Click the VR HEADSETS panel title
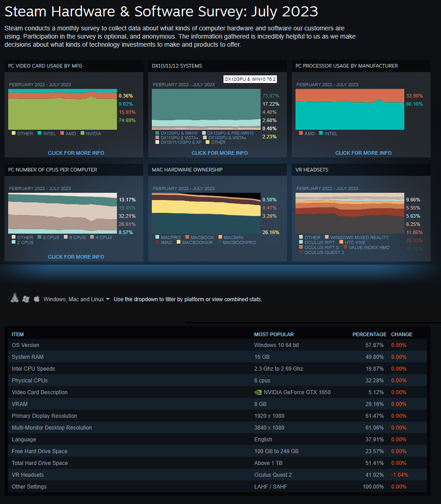Image resolution: width=441 pixels, height=504 pixels. (312, 170)
